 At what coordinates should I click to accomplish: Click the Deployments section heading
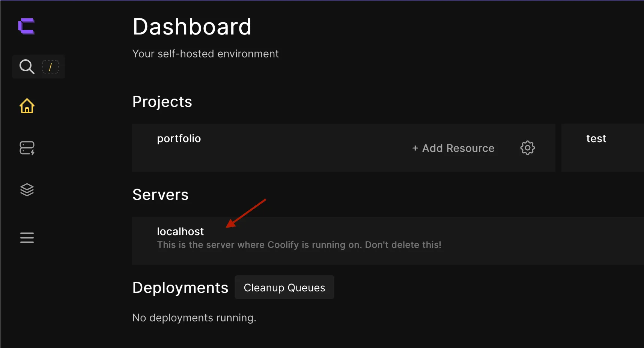click(x=181, y=288)
